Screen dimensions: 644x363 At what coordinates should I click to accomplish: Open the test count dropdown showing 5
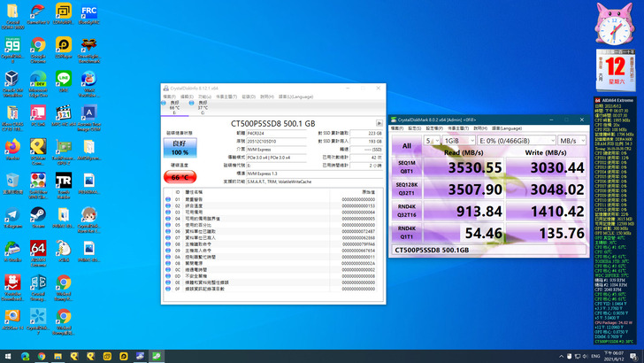pos(433,140)
